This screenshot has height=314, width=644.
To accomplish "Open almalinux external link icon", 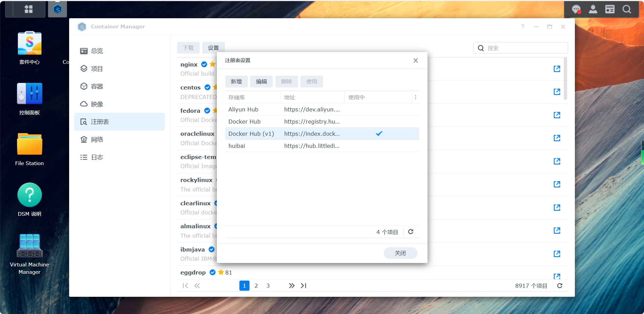I will click(557, 231).
